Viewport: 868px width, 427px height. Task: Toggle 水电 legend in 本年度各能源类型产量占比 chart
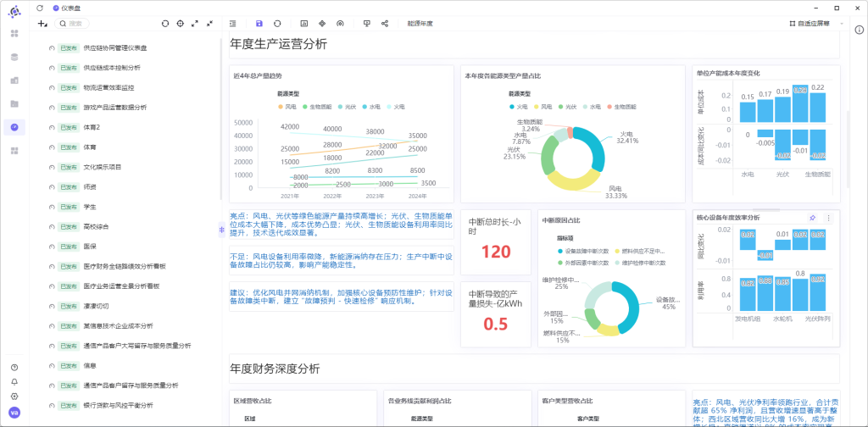coord(591,106)
